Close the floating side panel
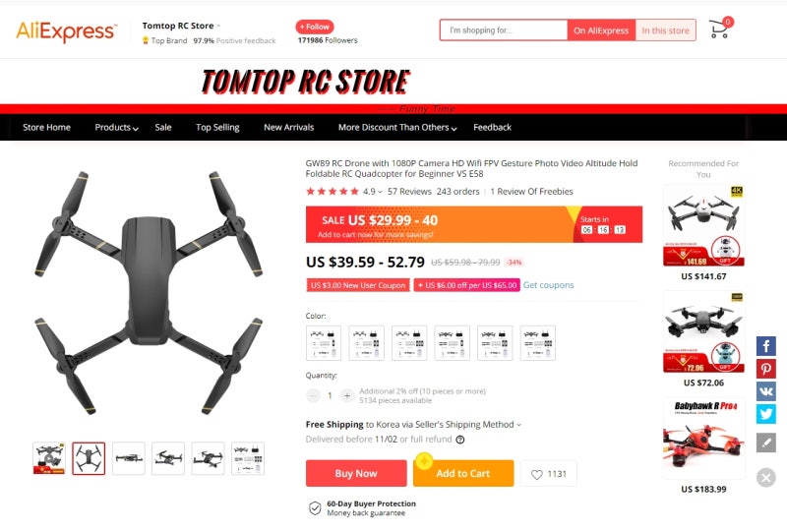This screenshot has height=532, width=787. click(766, 477)
